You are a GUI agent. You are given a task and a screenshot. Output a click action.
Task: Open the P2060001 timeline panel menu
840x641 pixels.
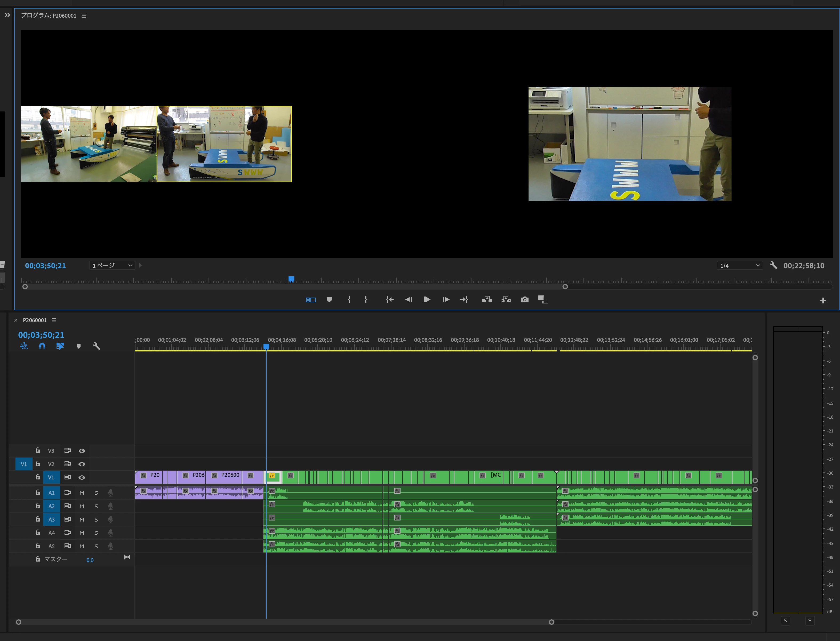tap(54, 320)
